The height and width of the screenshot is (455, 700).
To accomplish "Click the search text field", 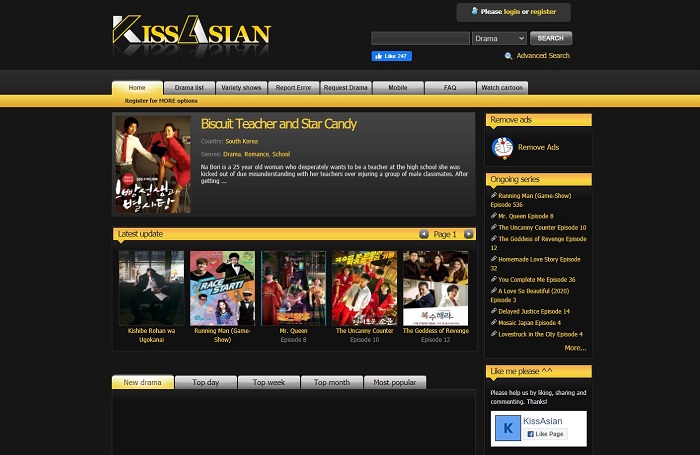I will click(x=420, y=38).
